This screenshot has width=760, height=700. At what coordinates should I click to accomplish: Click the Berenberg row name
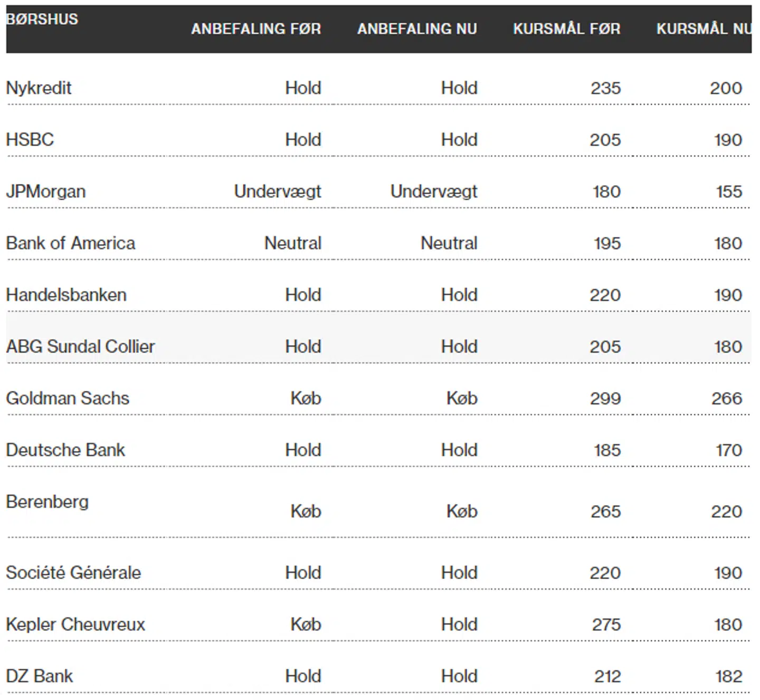[x=47, y=502]
